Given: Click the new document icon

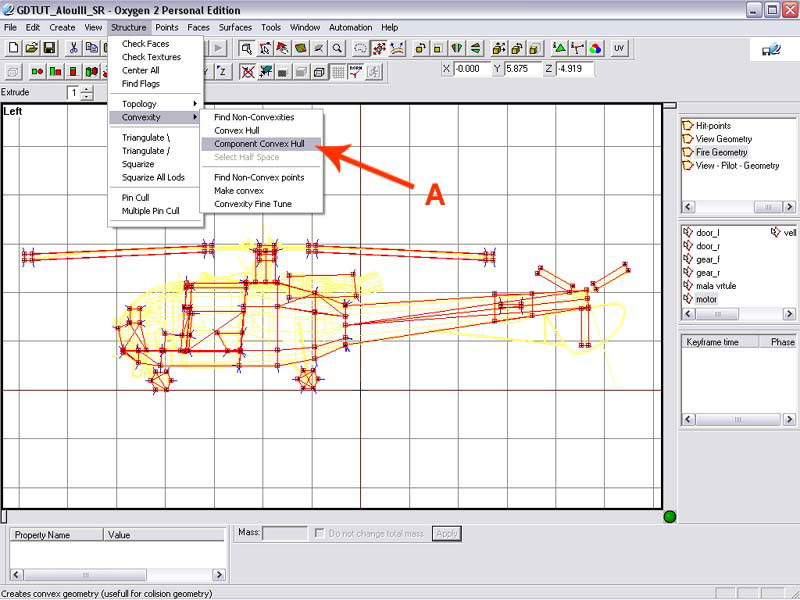Looking at the screenshot, I should point(14,48).
